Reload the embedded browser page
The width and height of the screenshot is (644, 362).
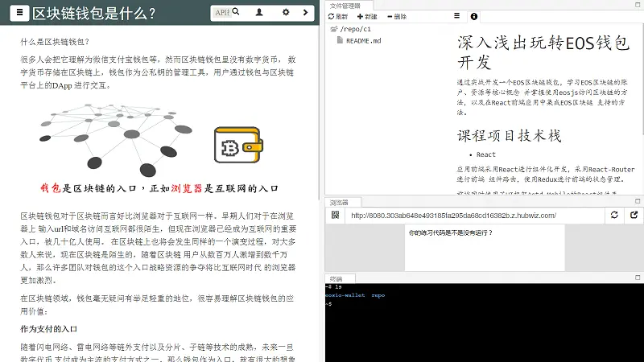coord(614,215)
